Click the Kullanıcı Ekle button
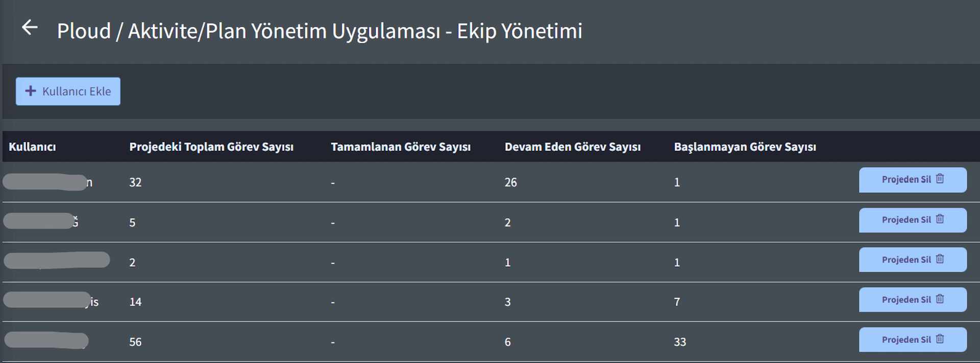980x363 pixels. 68,91
